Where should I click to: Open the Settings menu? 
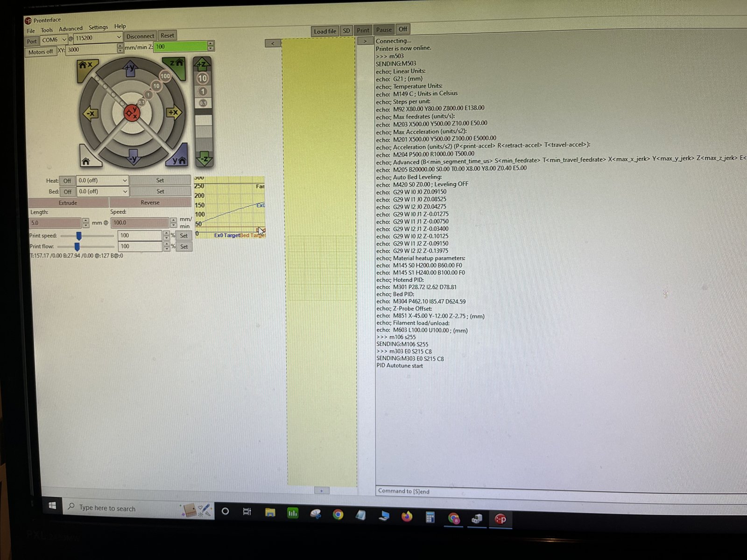[x=98, y=28]
